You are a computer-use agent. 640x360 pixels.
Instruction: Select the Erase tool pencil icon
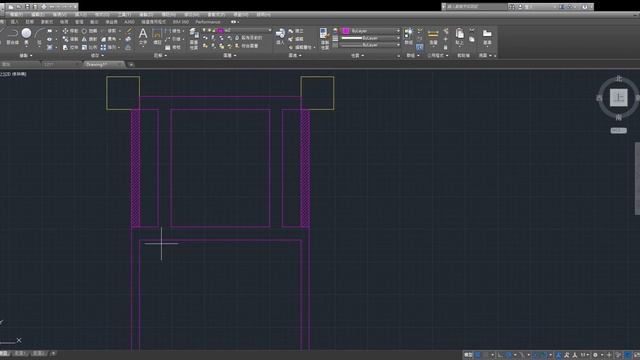[129, 31]
